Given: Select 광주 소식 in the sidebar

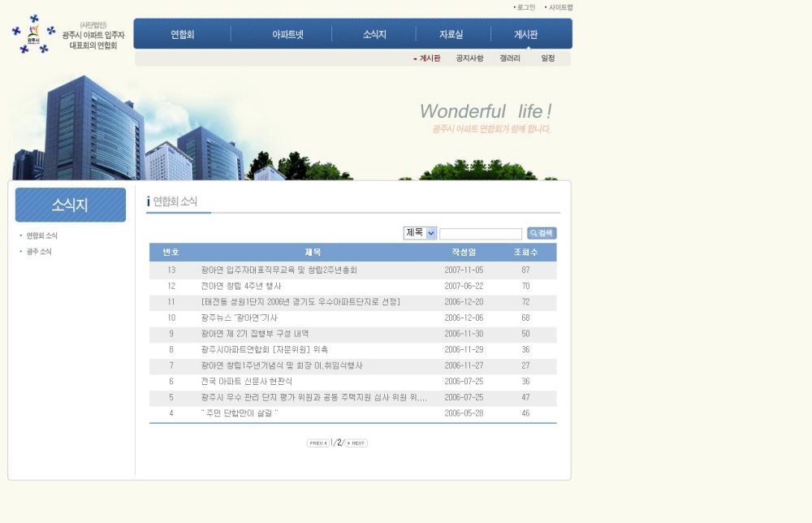Looking at the screenshot, I should tap(39, 252).
